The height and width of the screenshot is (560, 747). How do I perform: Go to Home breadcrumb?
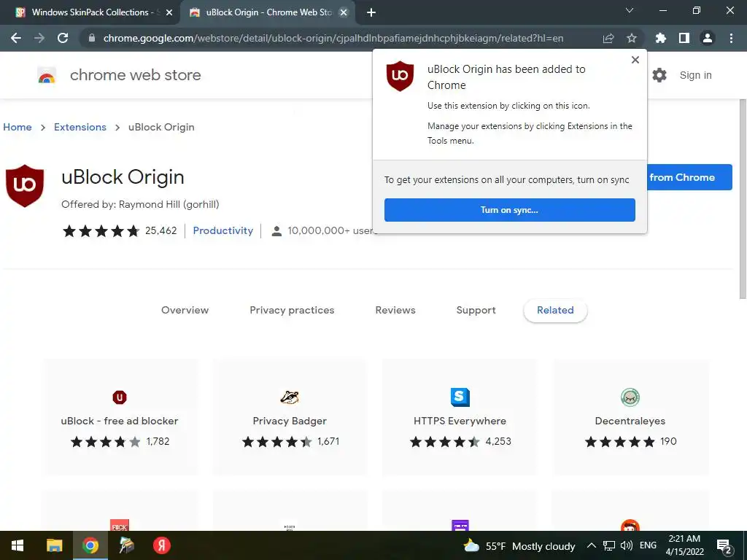18,127
